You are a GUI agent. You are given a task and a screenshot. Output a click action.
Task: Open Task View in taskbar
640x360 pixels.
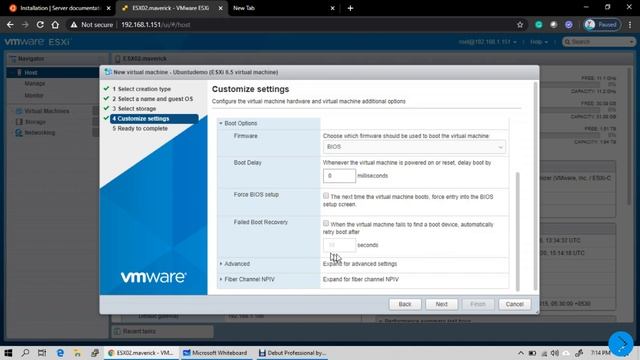click(x=42, y=353)
